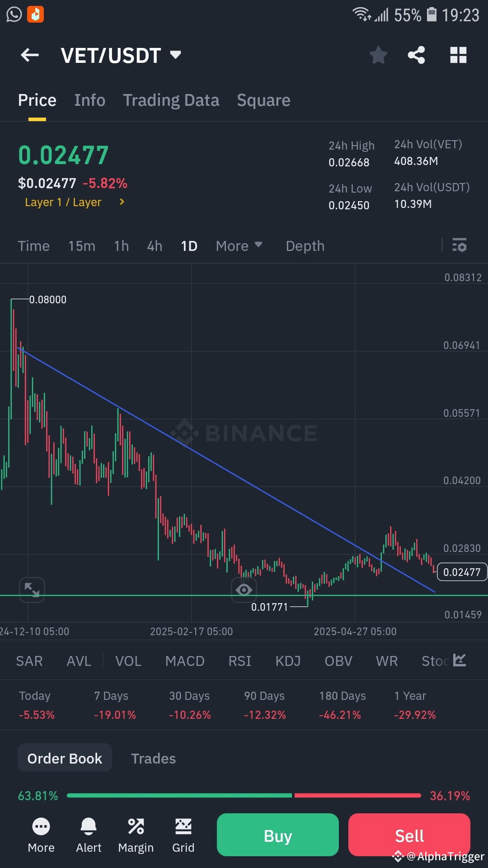Toggle the eye visibility icon on chart
488x868 pixels.
tap(244, 590)
